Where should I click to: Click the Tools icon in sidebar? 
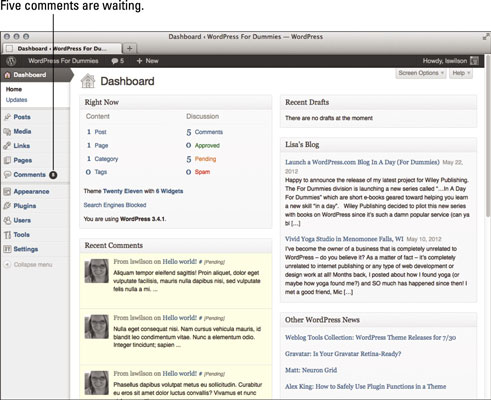[7, 235]
